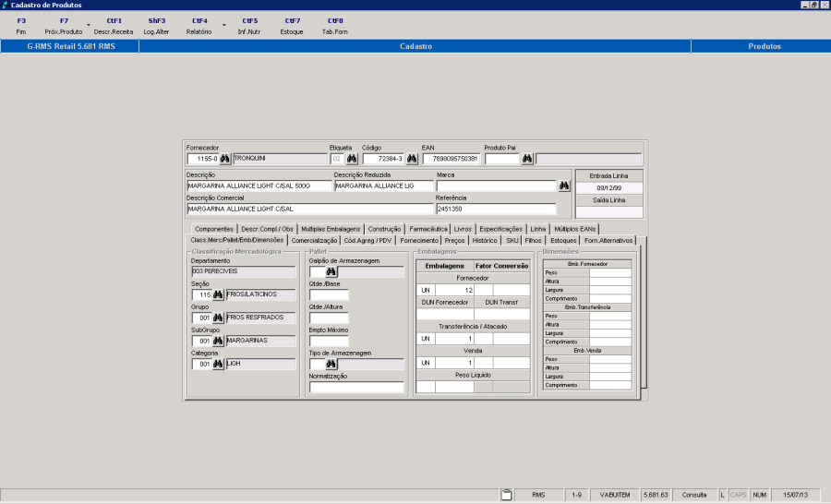Click the Código field 72384-3
831x504 pixels.
[x=384, y=159]
